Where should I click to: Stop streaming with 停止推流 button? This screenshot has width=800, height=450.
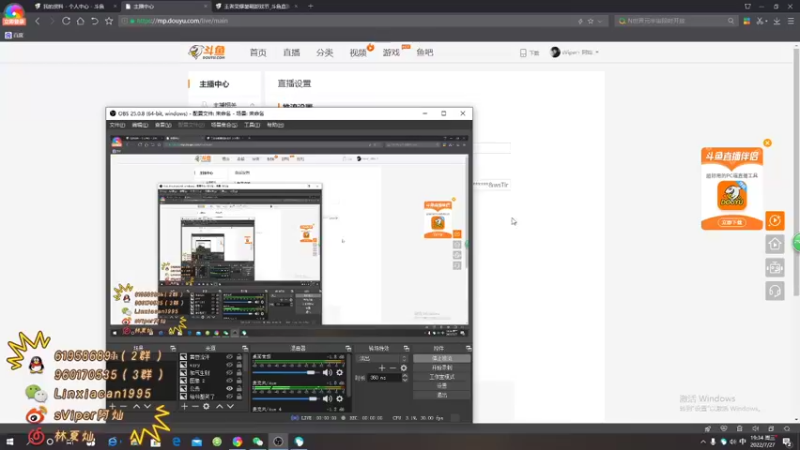442,358
